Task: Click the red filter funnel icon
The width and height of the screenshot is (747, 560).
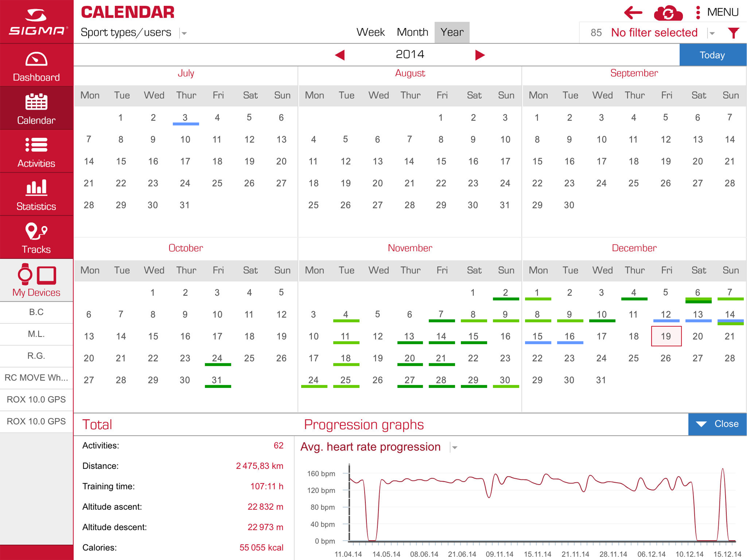Action: click(733, 33)
